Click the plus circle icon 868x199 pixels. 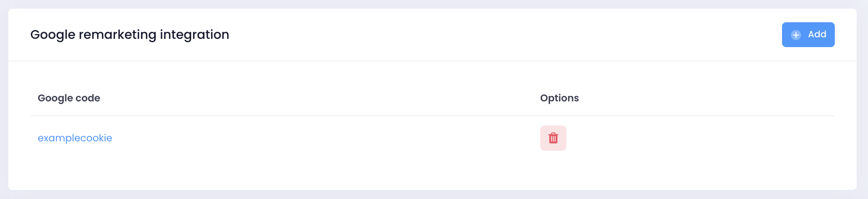796,35
